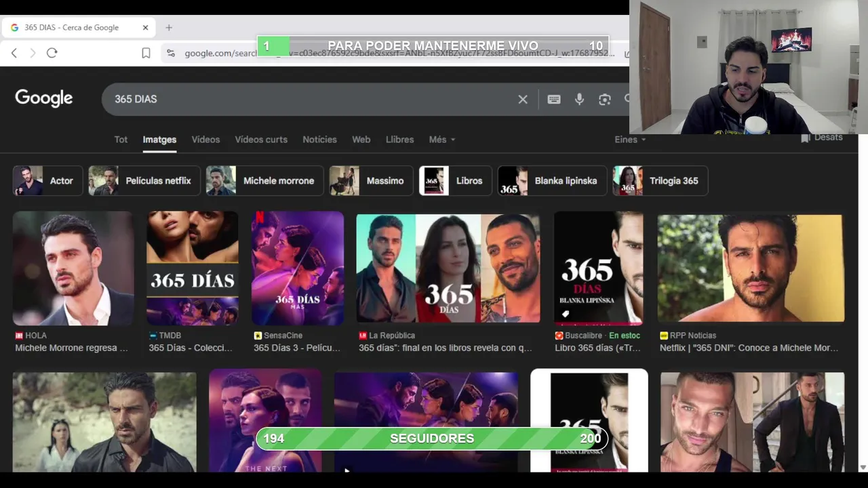
Task: Open the Desats saved items link
Action: [x=821, y=138]
